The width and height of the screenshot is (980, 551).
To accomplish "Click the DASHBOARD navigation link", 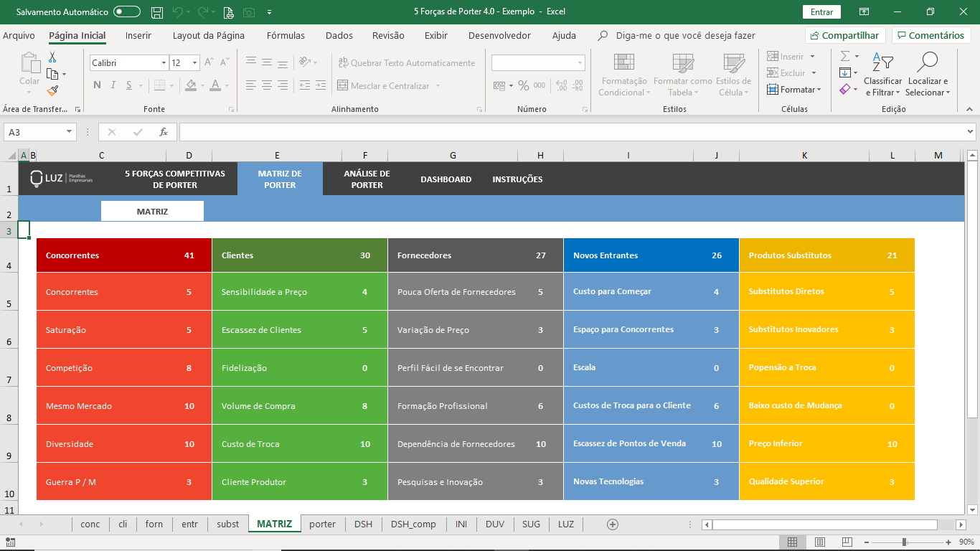I will tap(446, 179).
